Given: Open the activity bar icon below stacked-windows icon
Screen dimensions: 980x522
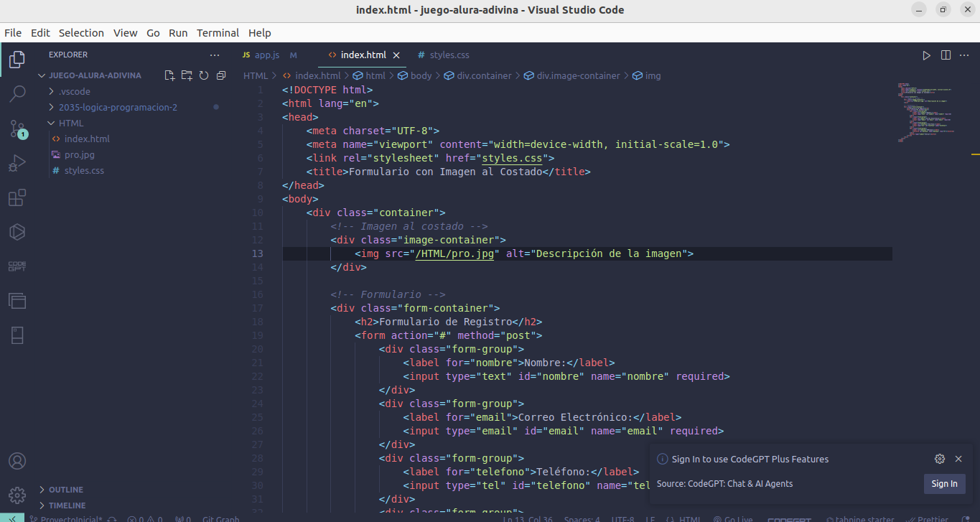Looking at the screenshot, I should click(17, 335).
